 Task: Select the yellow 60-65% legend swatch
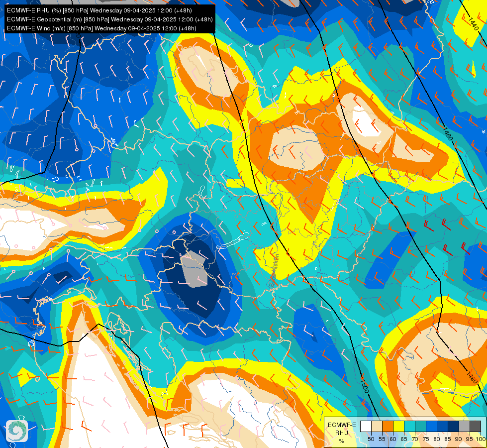point(399,426)
